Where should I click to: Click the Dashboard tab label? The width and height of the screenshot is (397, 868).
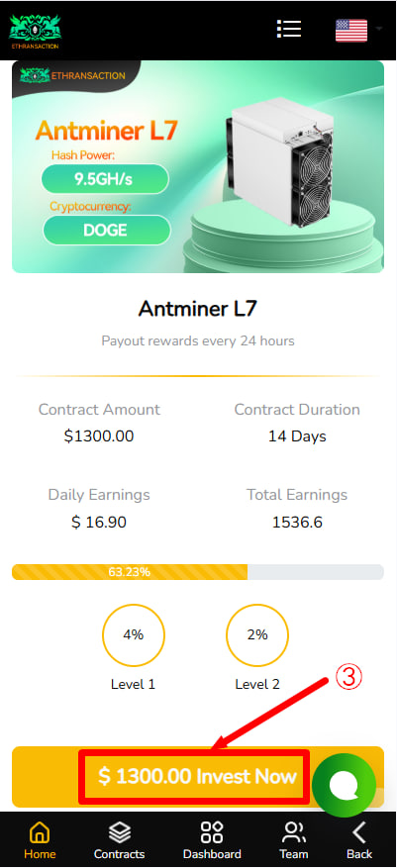[212, 854]
